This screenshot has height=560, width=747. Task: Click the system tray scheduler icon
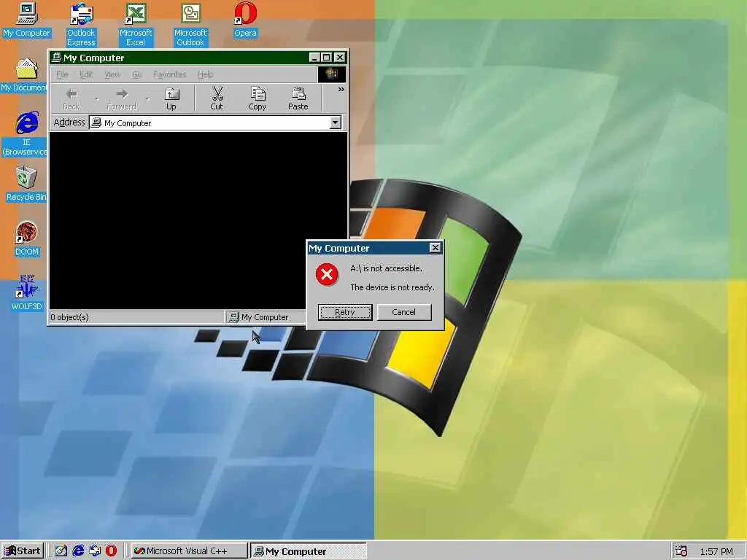681,551
